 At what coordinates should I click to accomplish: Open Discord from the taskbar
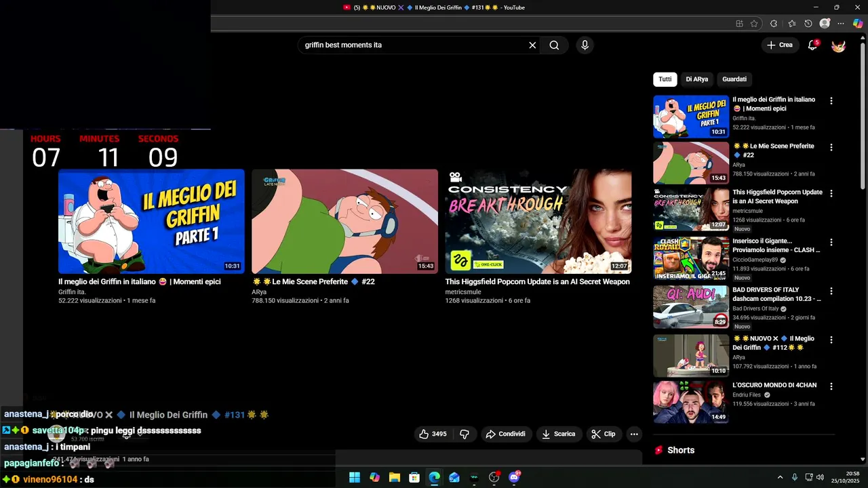(x=514, y=477)
